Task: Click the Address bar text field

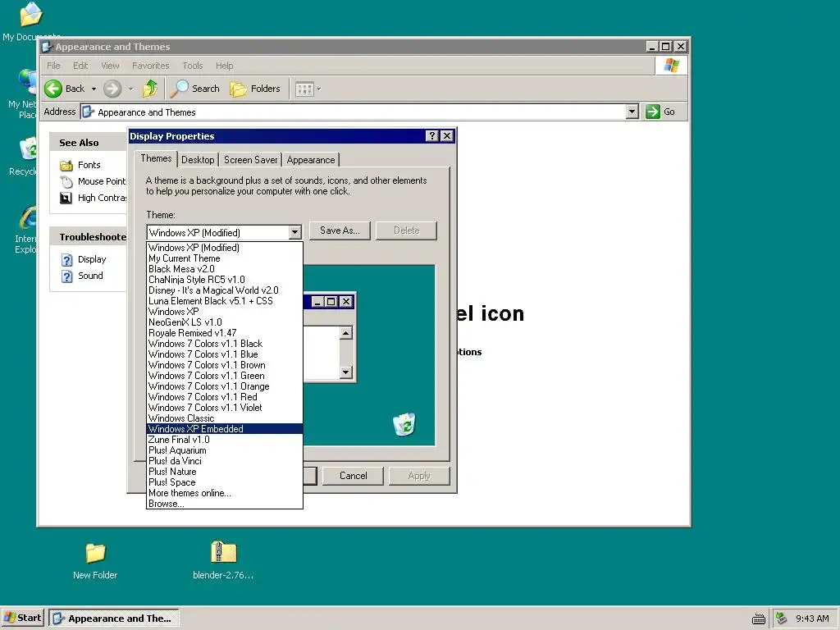Action: click(x=354, y=112)
